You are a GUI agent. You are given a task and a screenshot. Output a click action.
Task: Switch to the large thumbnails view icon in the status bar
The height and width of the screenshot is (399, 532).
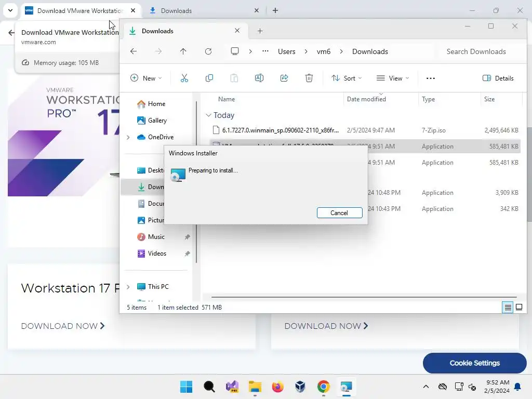[x=519, y=308]
